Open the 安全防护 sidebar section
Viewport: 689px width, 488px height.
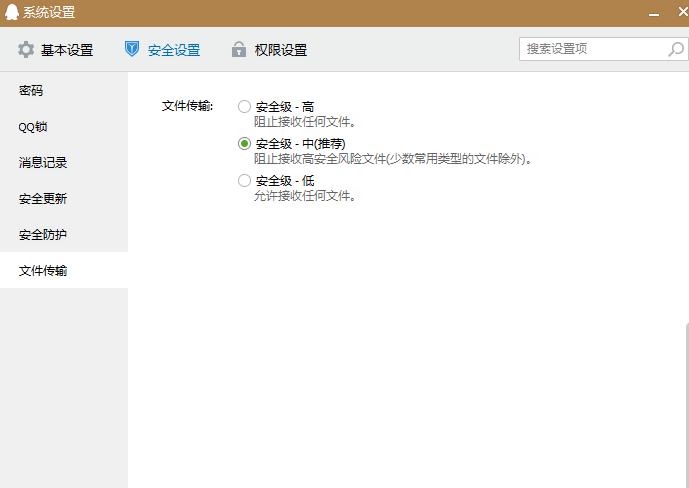point(64,235)
